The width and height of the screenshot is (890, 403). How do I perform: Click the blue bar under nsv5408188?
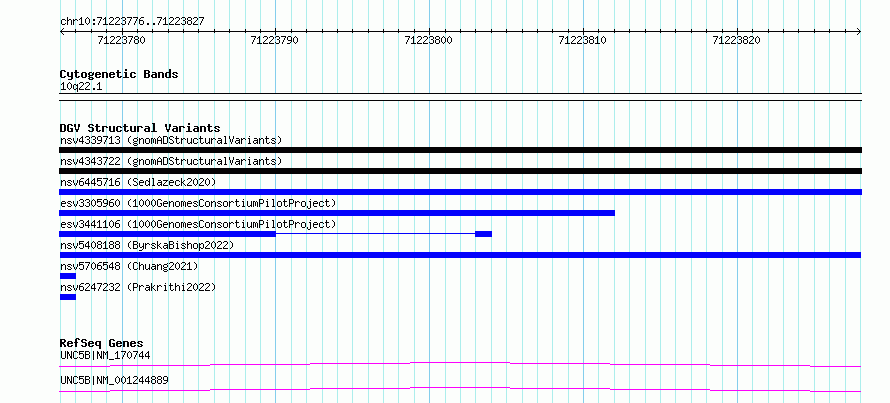pyautogui.click(x=460, y=255)
